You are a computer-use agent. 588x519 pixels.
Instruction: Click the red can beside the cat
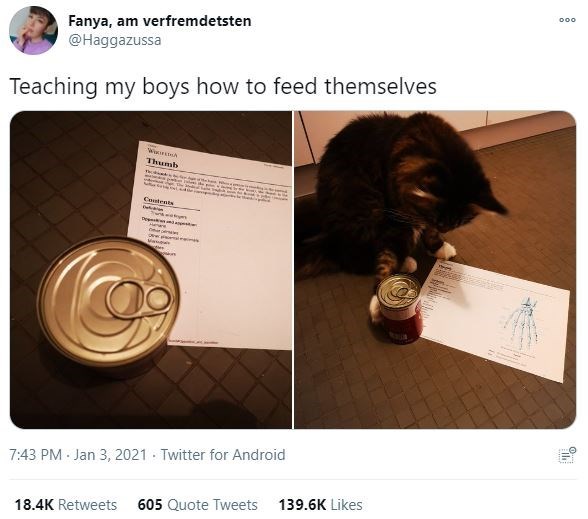[x=399, y=308]
